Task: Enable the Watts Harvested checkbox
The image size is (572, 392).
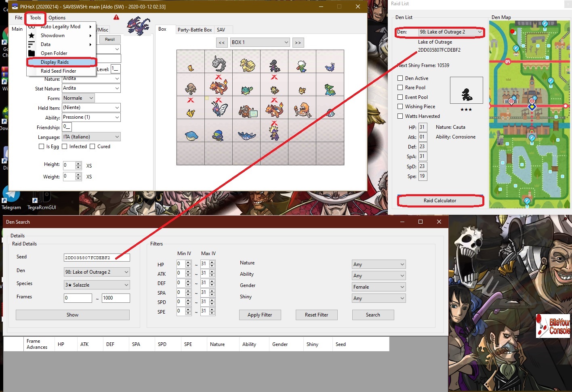Action: tap(400, 116)
